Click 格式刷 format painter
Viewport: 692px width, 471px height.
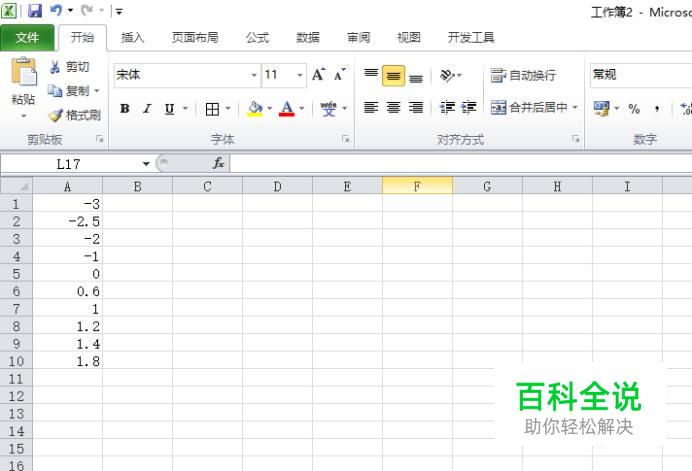click(x=75, y=115)
